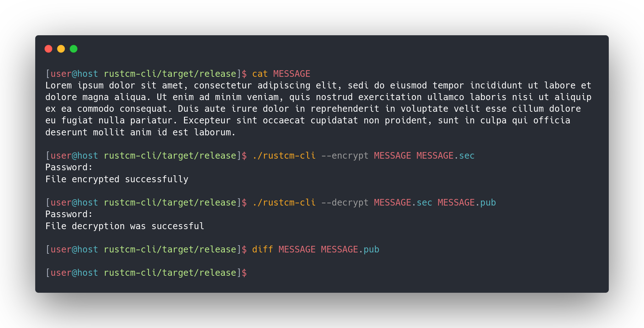Click 'File encrypted successfully' output line

(117, 179)
